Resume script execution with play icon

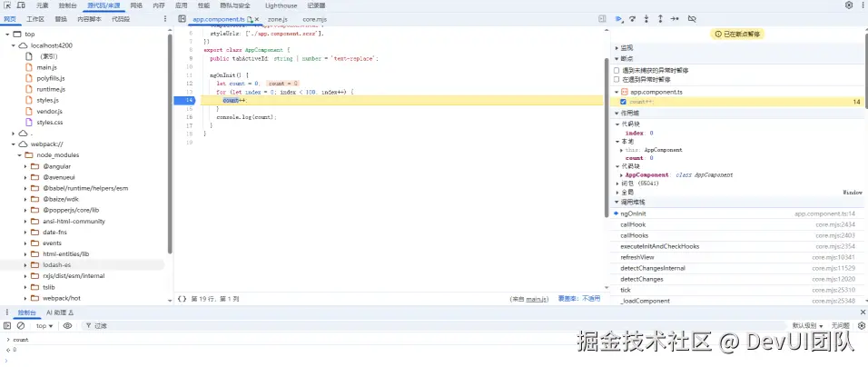pos(619,19)
